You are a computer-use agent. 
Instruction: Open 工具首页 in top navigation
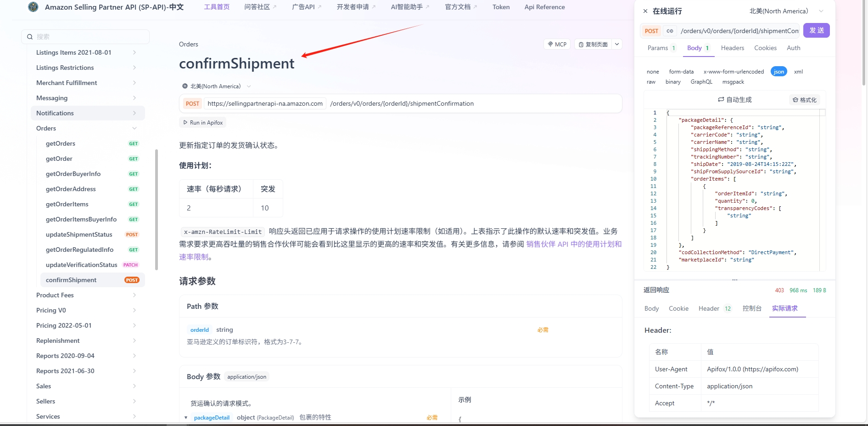click(x=217, y=7)
